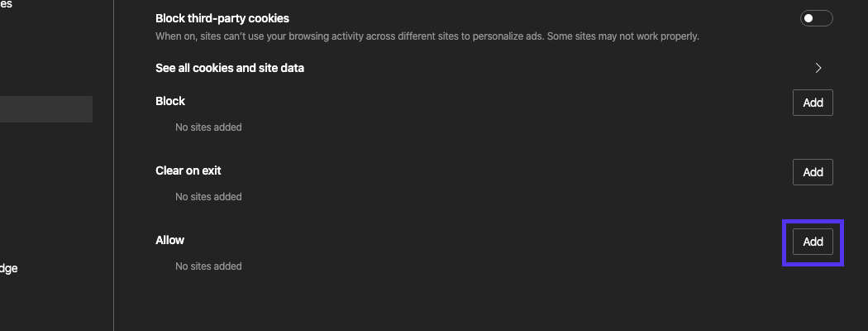The height and width of the screenshot is (331, 868).
Task: Click "No sites added" under Allow
Action: click(x=208, y=266)
